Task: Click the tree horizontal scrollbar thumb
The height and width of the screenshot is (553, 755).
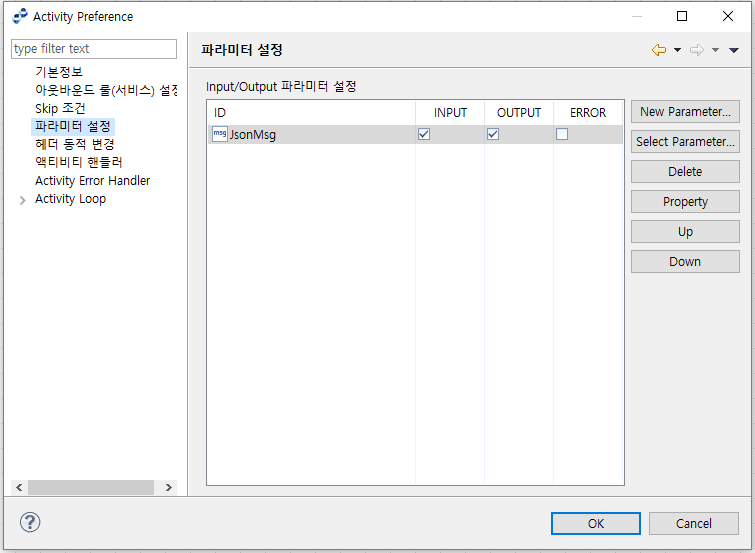Action: pyautogui.click(x=91, y=487)
